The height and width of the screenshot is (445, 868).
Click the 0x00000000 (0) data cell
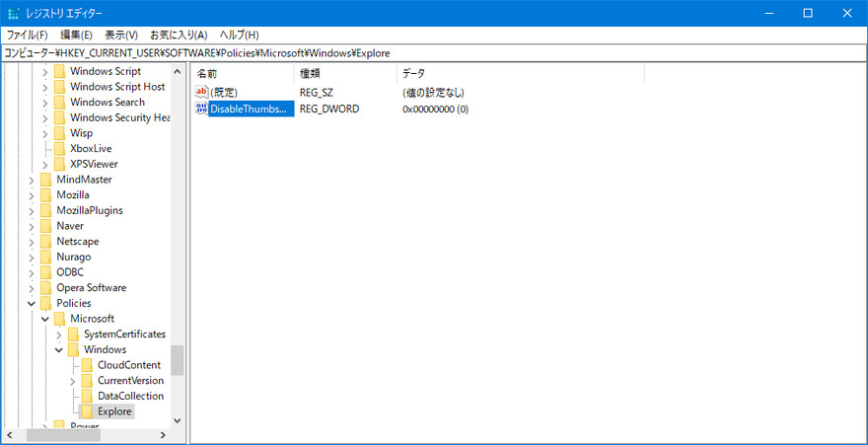pyautogui.click(x=436, y=110)
